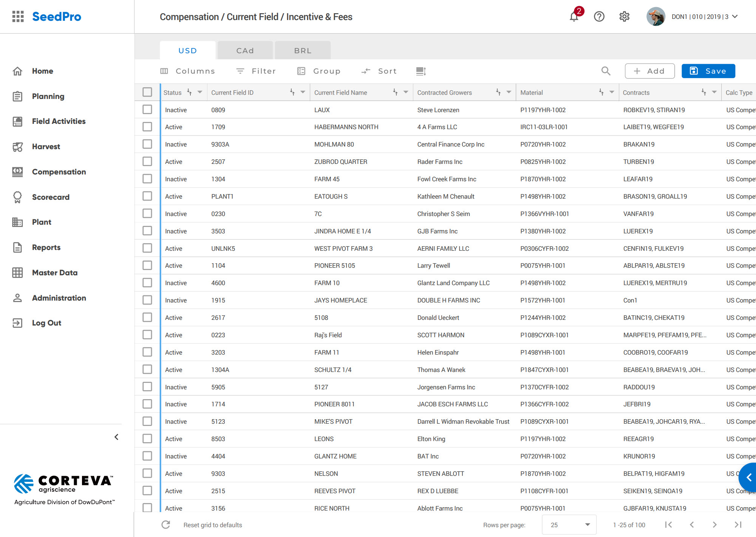The image size is (756, 537).
Task: Collapse the sidebar with left chevron
Action: pos(116,437)
